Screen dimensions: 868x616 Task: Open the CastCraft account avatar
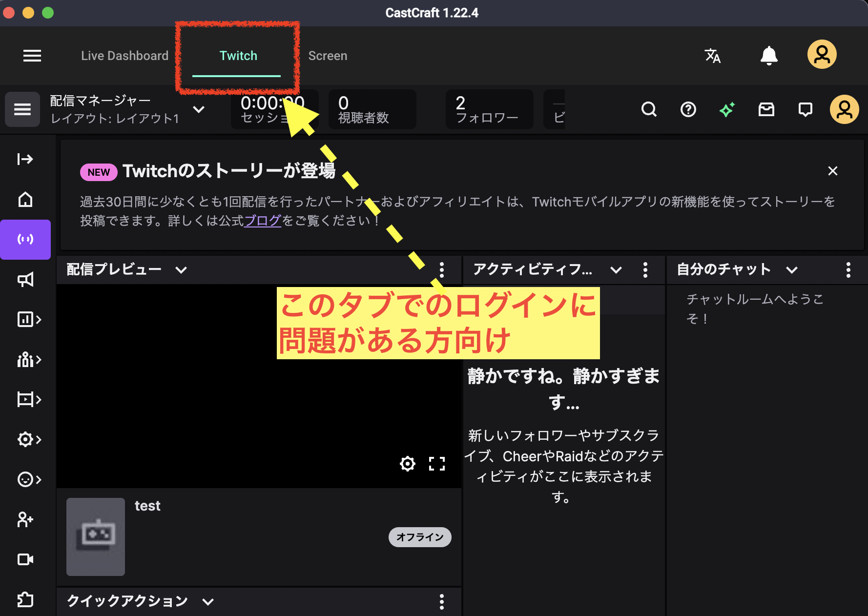pyautogui.click(x=822, y=54)
